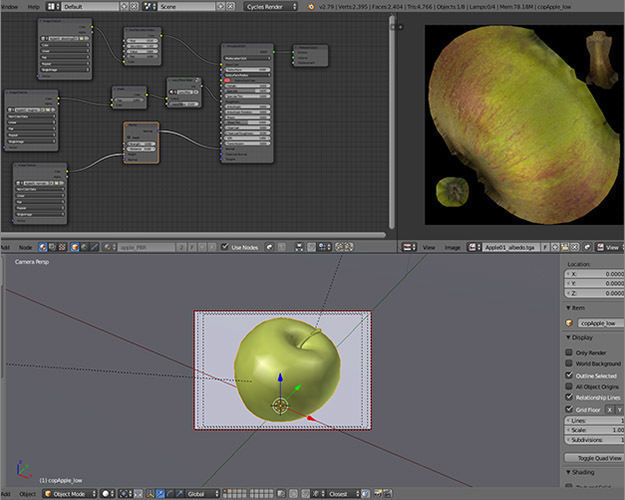Image resolution: width=625 pixels, height=500 pixels.
Task: Click the Blender logo in info header
Action: pyautogui.click(x=311, y=7)
